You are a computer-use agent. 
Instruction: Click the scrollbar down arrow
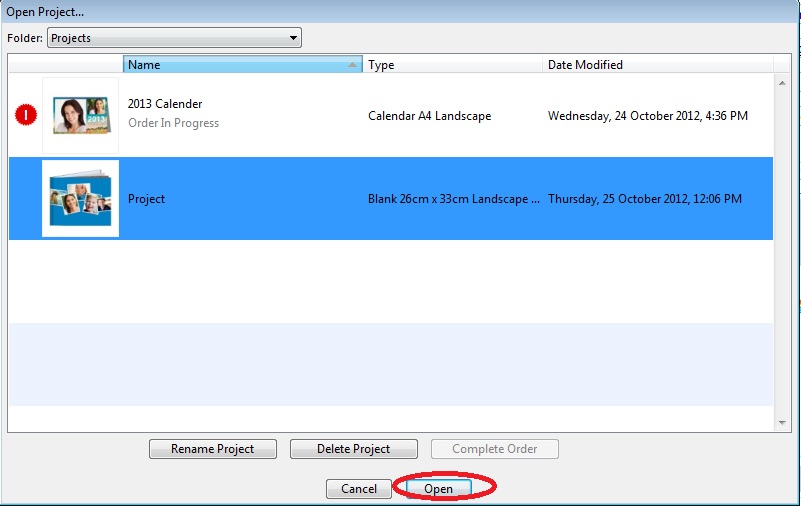[782, 423]
